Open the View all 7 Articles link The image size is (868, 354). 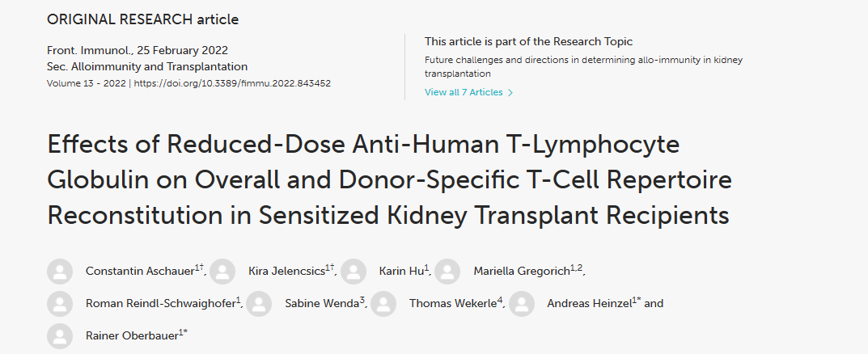click(x=464, y=92)
